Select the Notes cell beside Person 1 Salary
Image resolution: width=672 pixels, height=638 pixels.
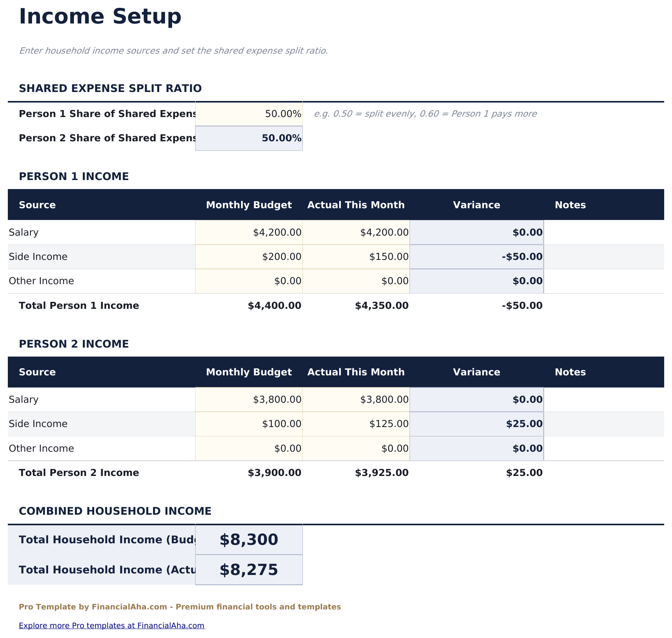pyautogui.click(x=604, y=232)
